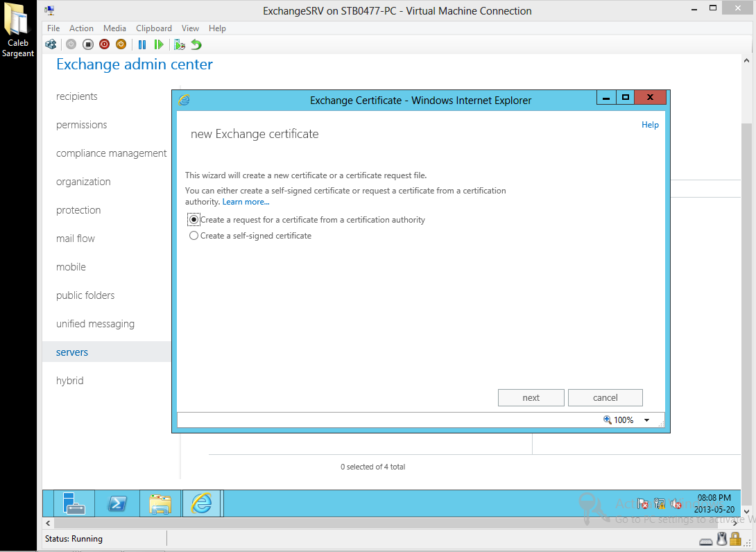Minimize the Exchange Certificate dialog

click(x=607, y=97)
